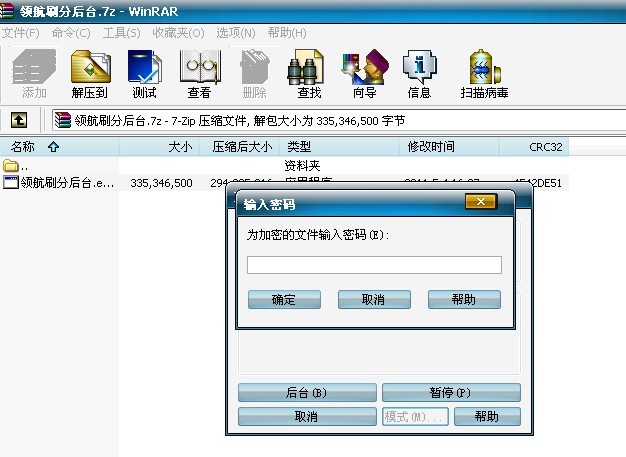Open the File (文件) menu
Screen dimensions: 626x457
coord(20,33)
